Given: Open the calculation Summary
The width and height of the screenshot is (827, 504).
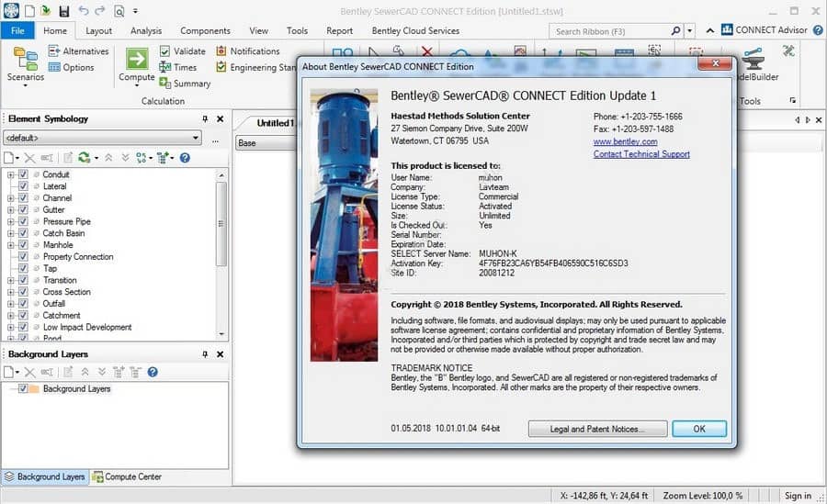Looking at the screenshot, I should 185,84.
